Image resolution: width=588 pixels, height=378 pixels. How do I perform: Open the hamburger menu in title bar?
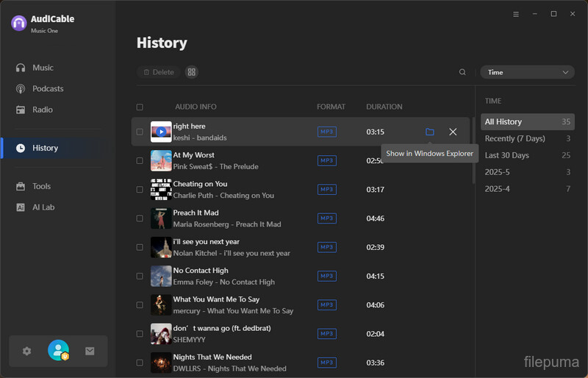click(x=516, y=14)
